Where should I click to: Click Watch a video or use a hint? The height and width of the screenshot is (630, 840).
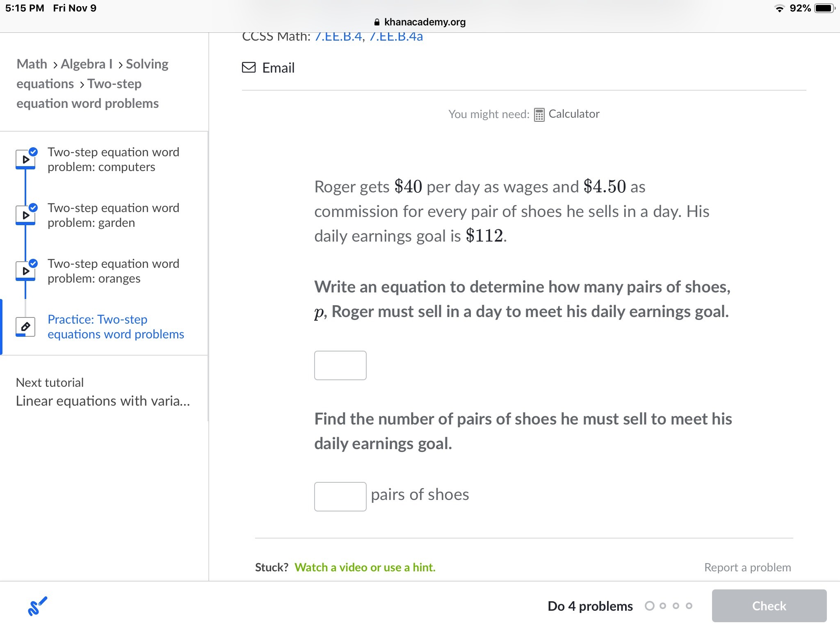(365, 567)
